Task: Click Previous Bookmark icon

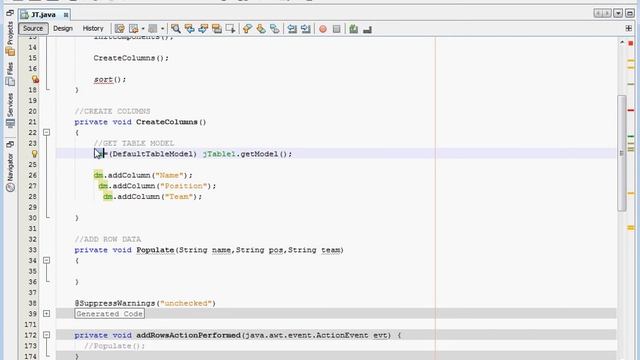Action: click(247, 29)
